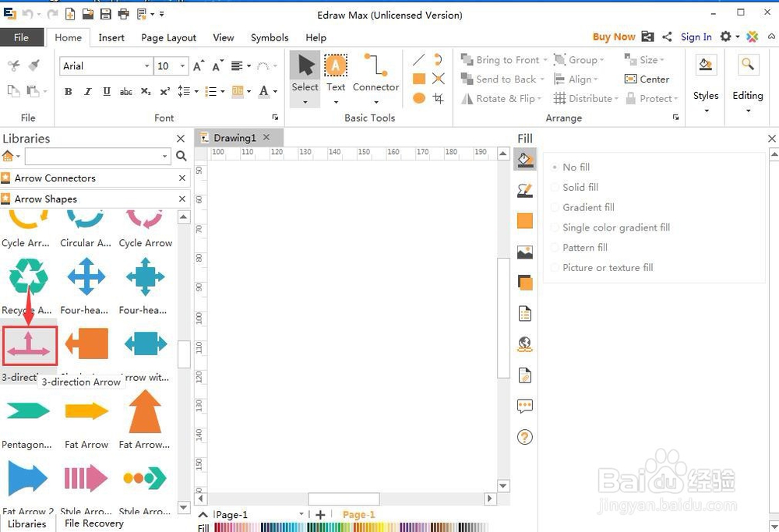779x532 pixels.
Task: Select the Recycle Arrow shape
Action: point(28,277)
